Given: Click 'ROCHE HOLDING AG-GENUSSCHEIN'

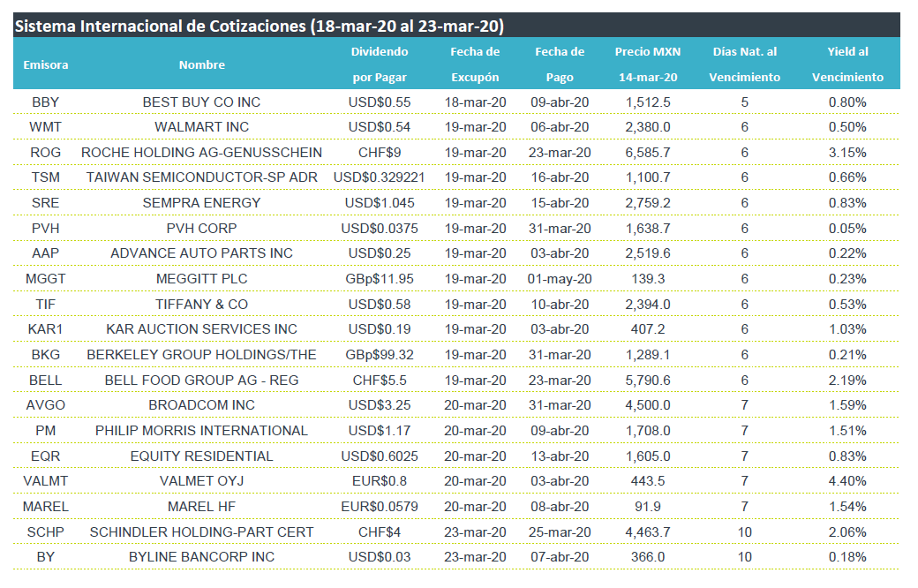Looking at the screenshot, I should pyautogui.click(x=201, y=153).
